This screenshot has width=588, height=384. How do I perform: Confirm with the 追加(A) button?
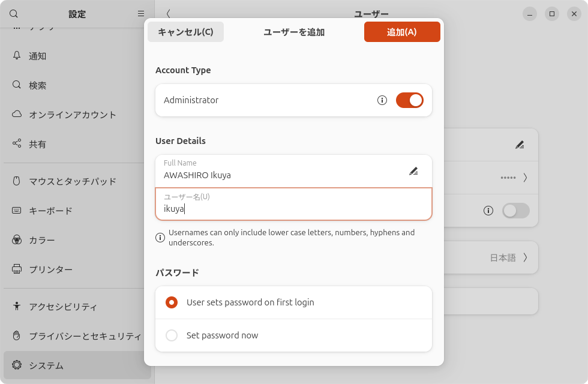[x=402, y=32]
